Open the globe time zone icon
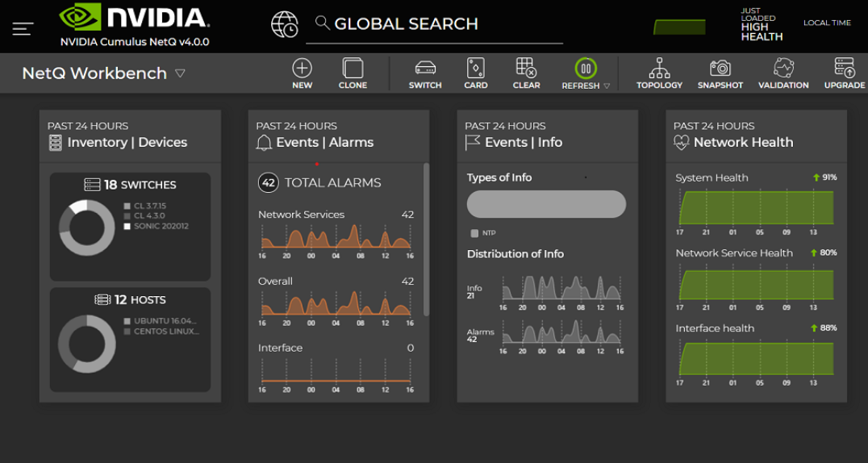The width and height of the screenshot is (868, 463). point(284,24)
